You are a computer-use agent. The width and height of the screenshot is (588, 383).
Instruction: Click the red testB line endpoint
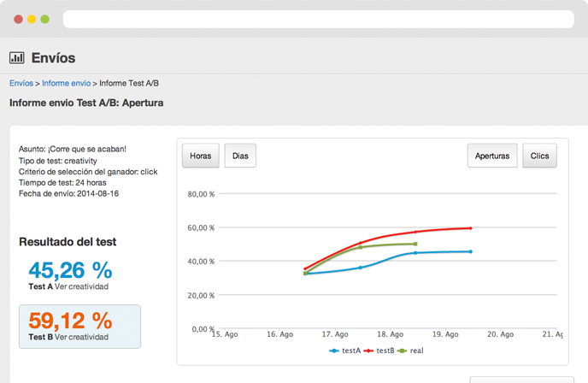point(471,228)
